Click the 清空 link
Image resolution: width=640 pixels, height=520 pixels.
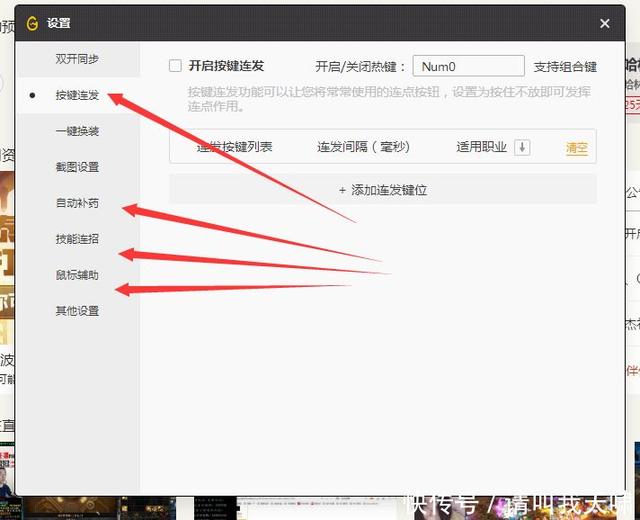pyautogui.click(x=576, y=148)
